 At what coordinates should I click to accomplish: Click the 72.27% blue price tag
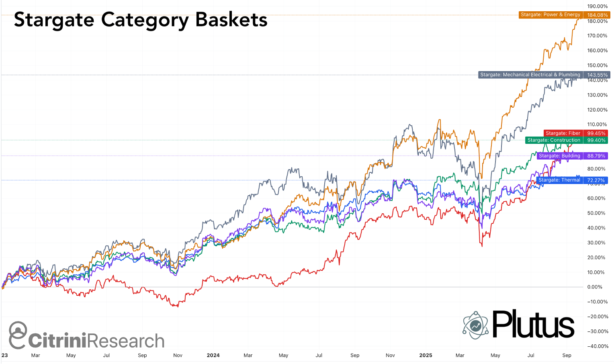click(596, 180)
